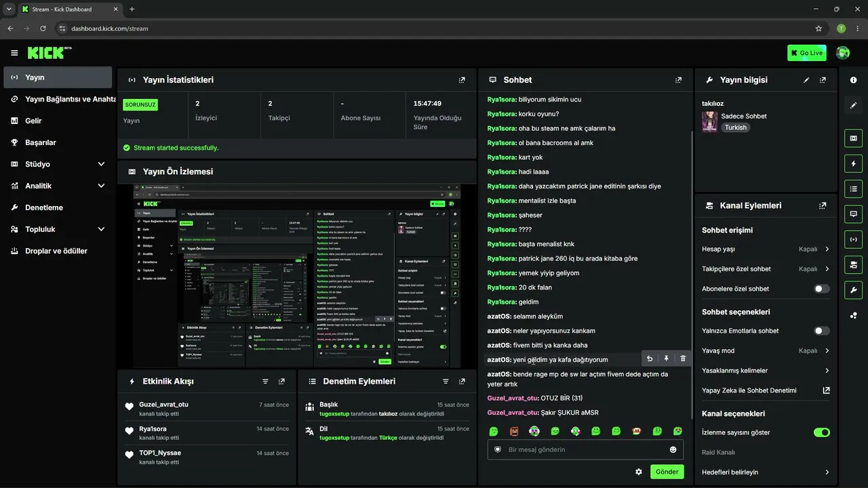Toggle the chat bubble widget in right rail
The height and width of the screenshot is (488, 868).
click(853, 213)
